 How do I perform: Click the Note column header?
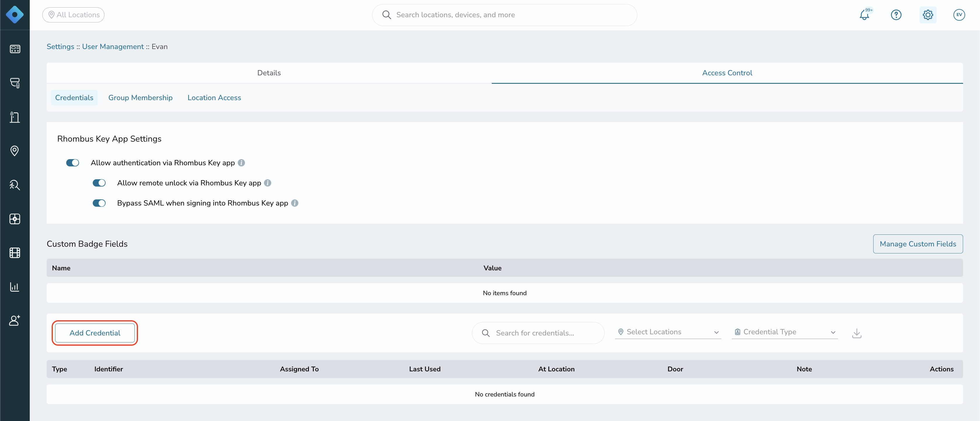click(x=804, y=369)
